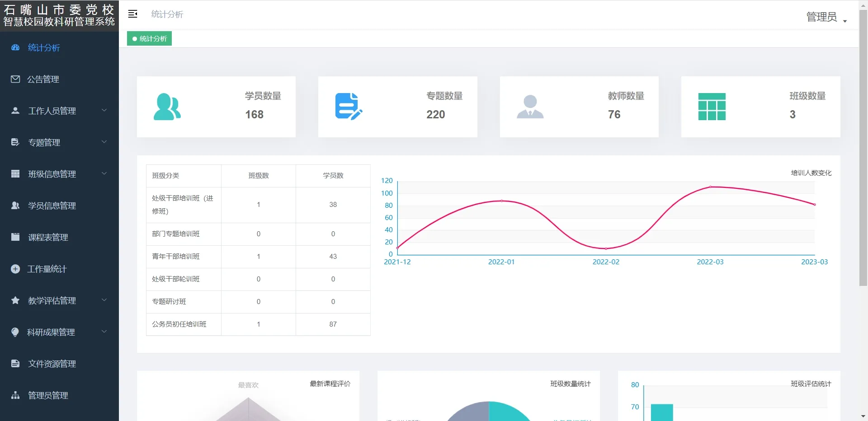Click the 统计分析 dashboard icon in sidebar
The image size is (868, 421).
pos(15,47)
